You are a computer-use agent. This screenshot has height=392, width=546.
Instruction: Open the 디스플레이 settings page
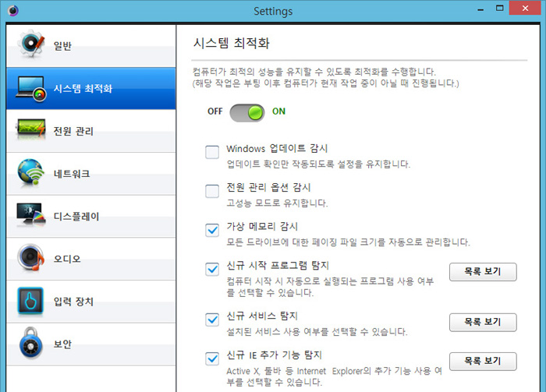point(91,217)
